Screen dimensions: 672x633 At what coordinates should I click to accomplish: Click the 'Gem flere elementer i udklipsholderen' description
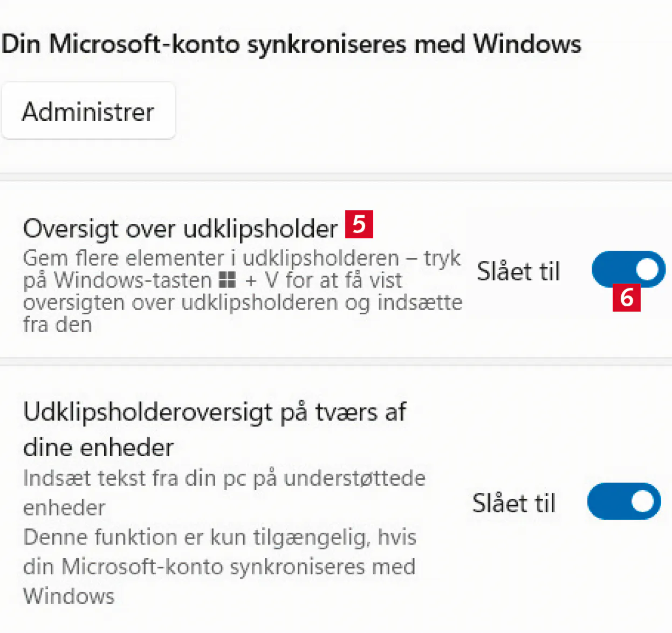[x=242, y=258]
